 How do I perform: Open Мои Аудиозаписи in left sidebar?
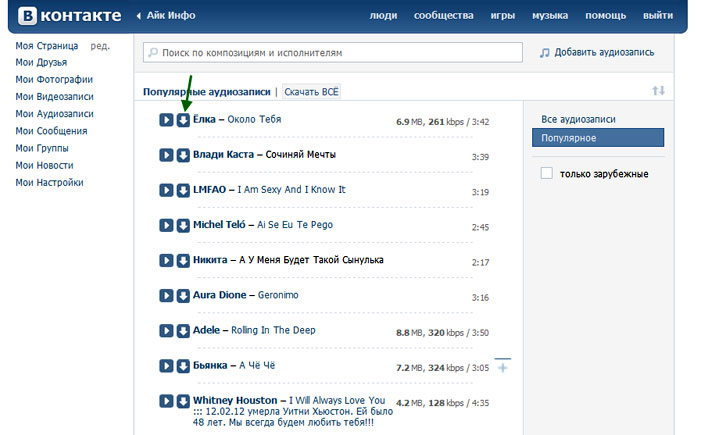coord(54,114)
